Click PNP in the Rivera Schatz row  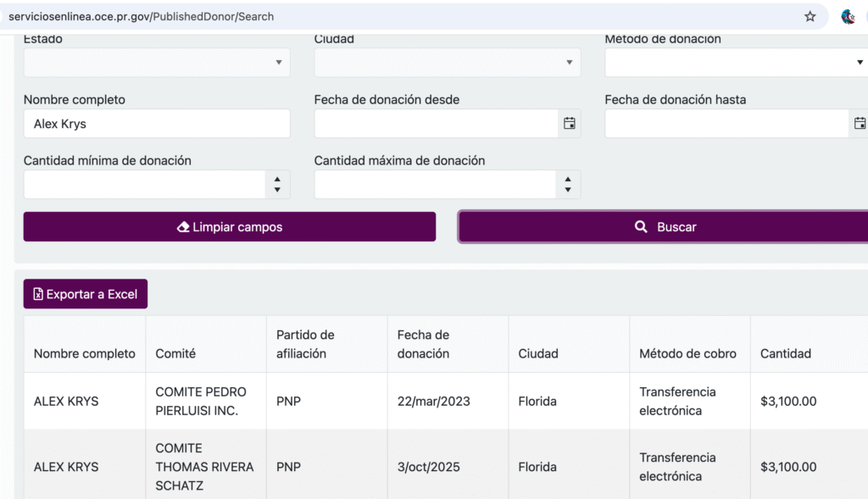288,467
